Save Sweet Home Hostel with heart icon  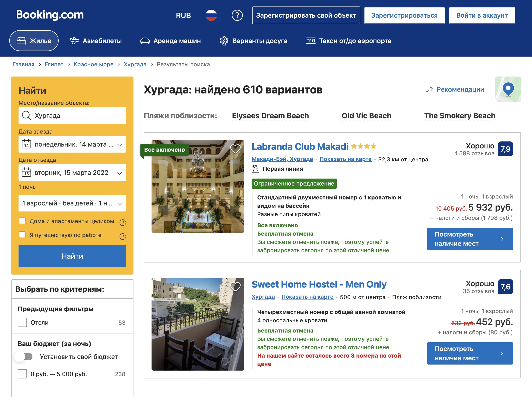235,286
